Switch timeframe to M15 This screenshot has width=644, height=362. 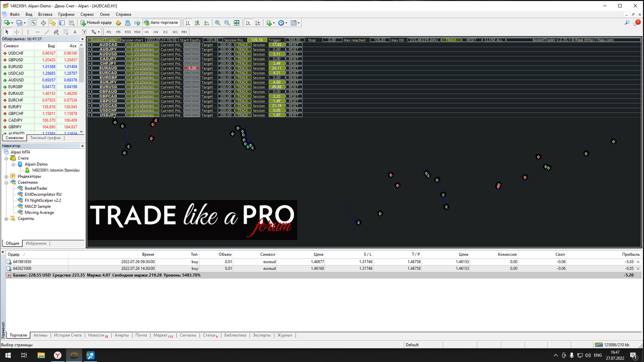[x=128, y=32]
